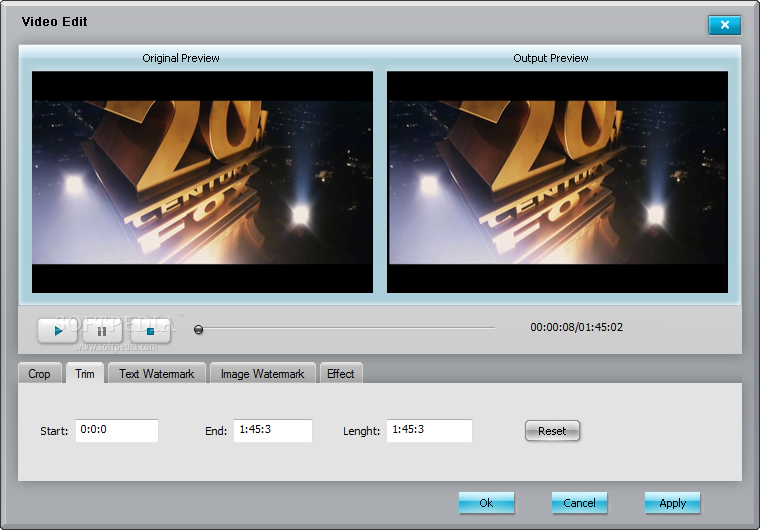Click the middle of the seek slider track
The width and height of the screenshot is (760, 530).
tap(344, 329)
